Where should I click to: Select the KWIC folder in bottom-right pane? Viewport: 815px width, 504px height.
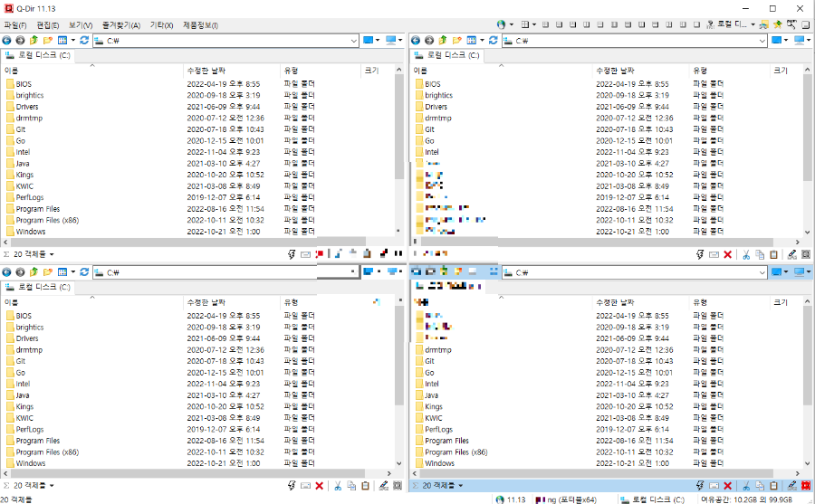click(x=434, y=418)
